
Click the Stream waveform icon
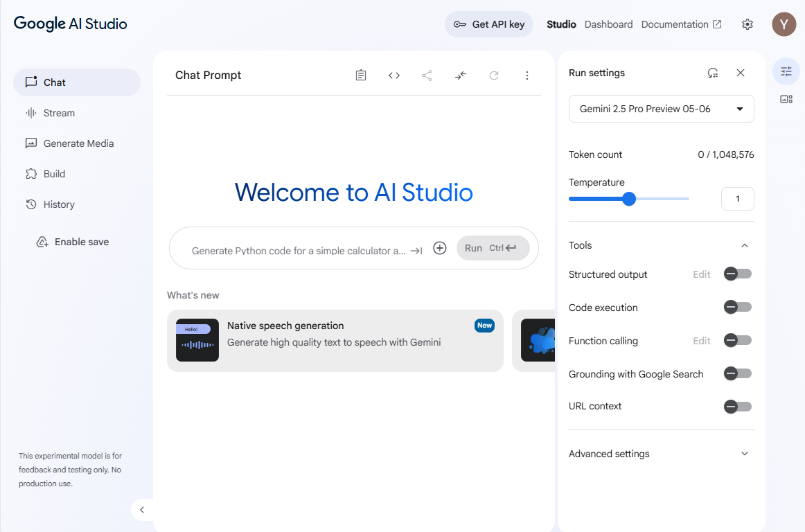click(31, 112)
